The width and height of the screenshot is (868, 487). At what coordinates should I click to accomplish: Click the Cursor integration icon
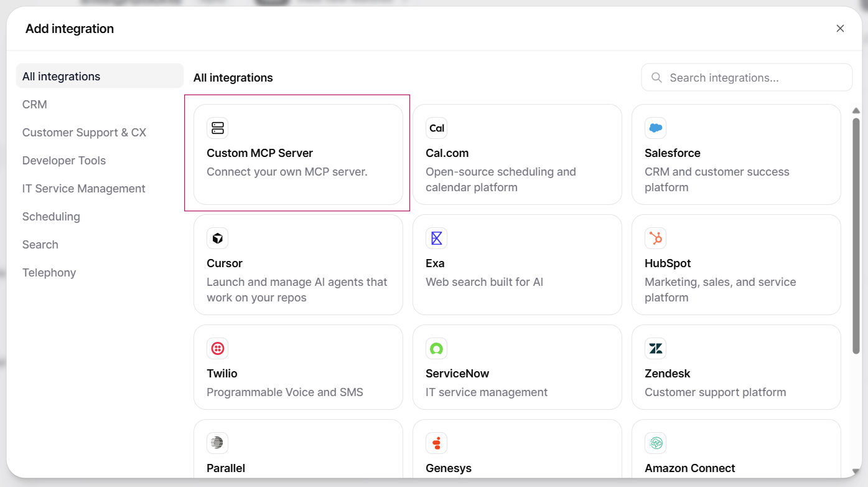pos(217,237)
